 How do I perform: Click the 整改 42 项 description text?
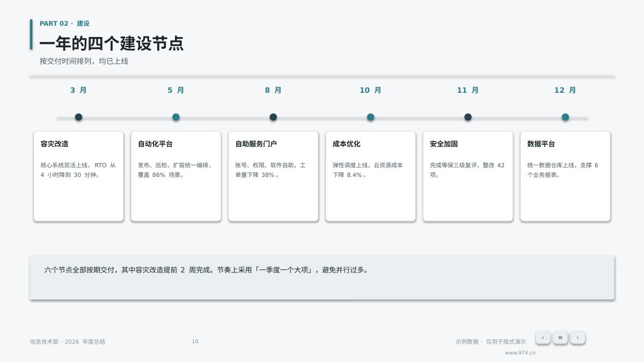pos(467,170)
